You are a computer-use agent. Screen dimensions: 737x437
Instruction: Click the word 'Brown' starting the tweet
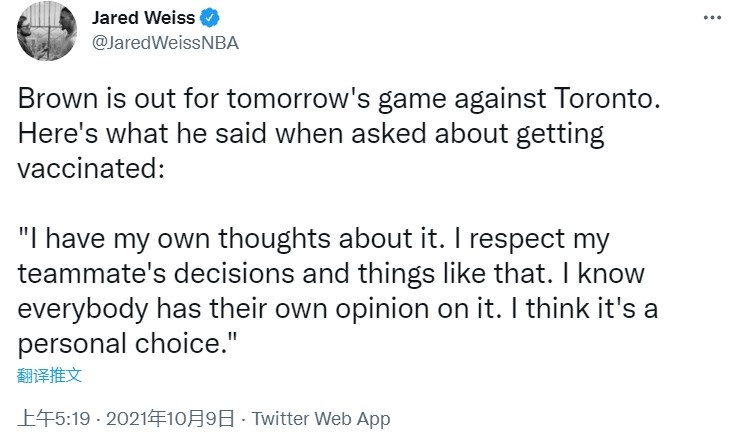(x=58, y=99)
